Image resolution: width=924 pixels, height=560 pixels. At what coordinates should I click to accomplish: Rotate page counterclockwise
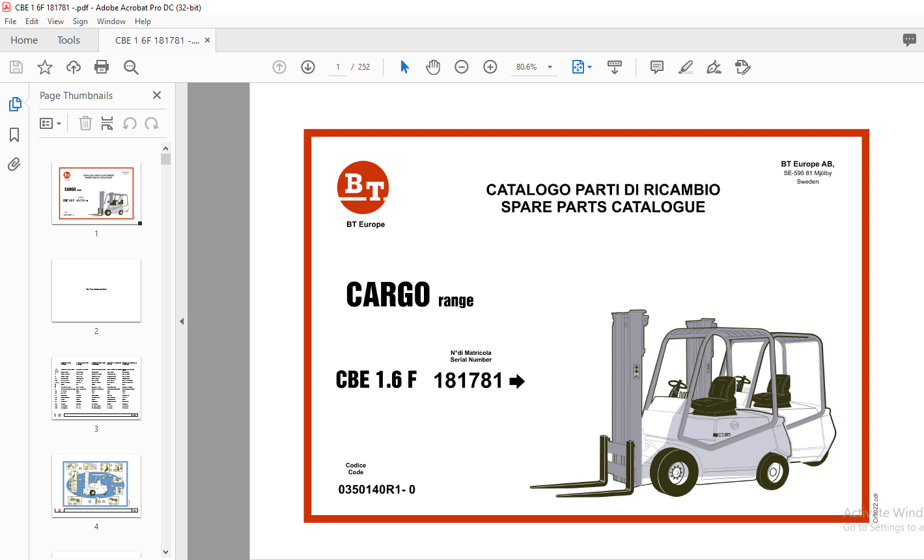click(x=130, y=123)
